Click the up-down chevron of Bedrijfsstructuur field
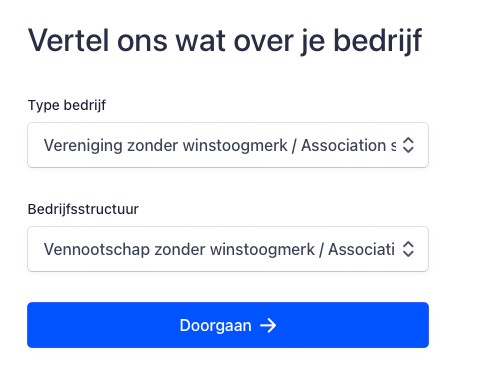This screenshot has width=495, height=386. click(x=408, y=249)
